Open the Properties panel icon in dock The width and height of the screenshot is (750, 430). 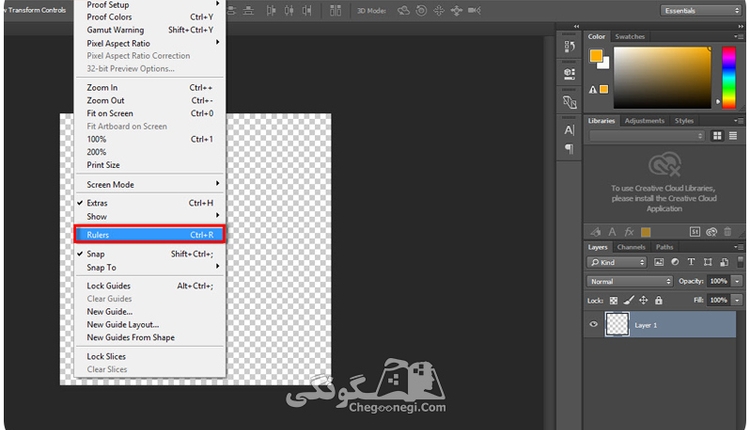click(x=569, y=73)
